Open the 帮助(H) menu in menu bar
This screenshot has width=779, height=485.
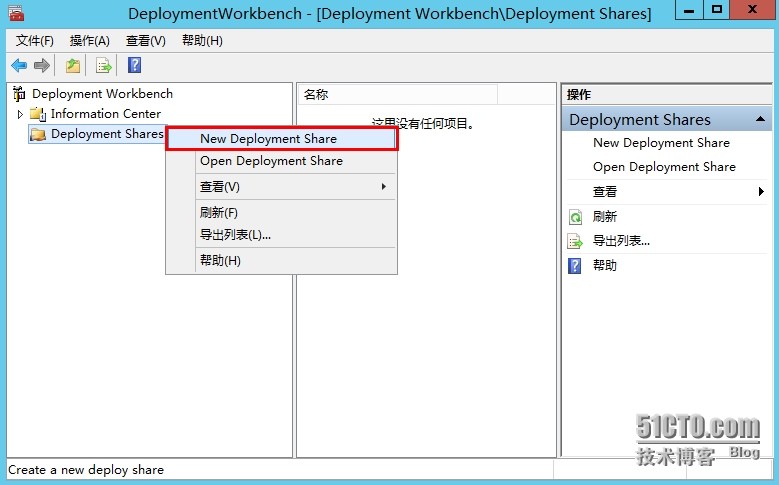click(x=202, y=41)
